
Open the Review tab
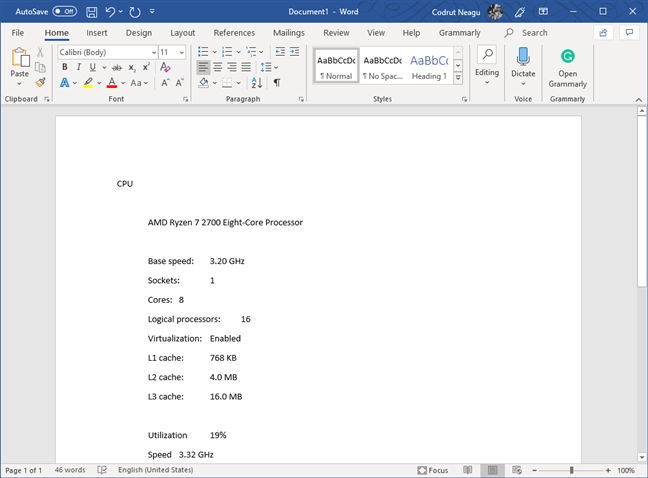point(336,33)
